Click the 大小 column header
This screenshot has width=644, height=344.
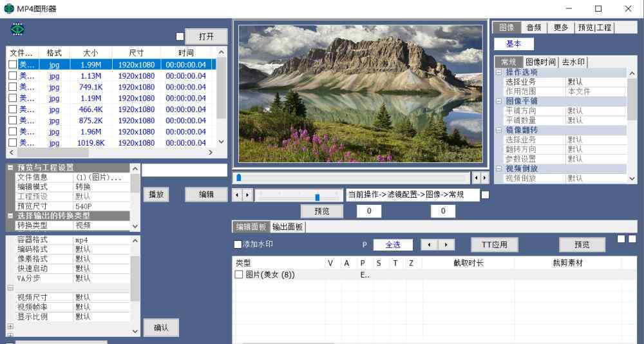tap(91, 53)
